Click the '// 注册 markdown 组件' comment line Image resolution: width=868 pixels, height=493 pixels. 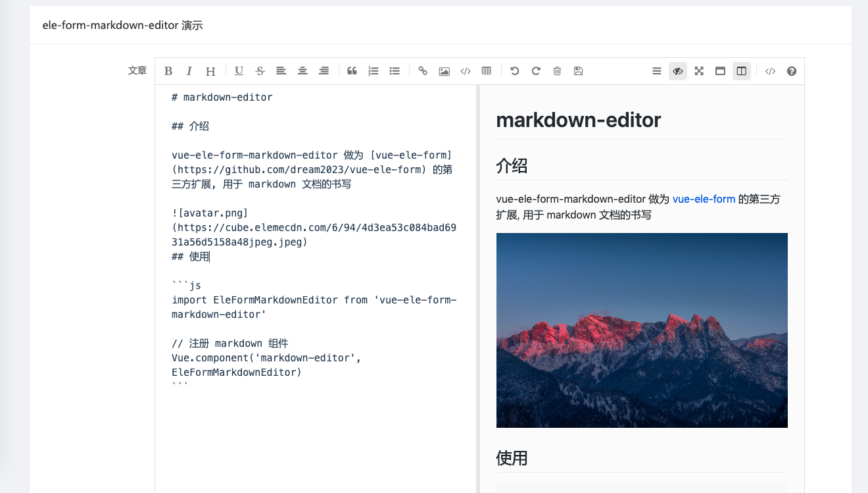pos(230,344)
